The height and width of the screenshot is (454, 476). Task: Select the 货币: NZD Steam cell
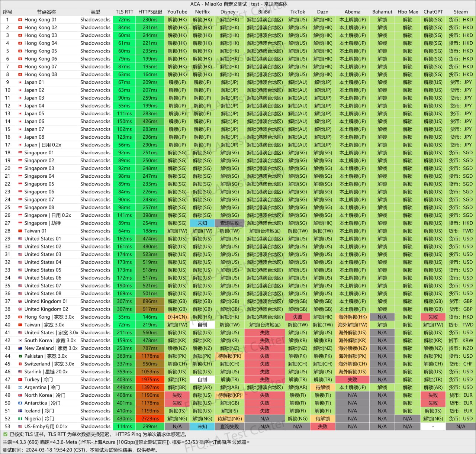coord(461,348)
